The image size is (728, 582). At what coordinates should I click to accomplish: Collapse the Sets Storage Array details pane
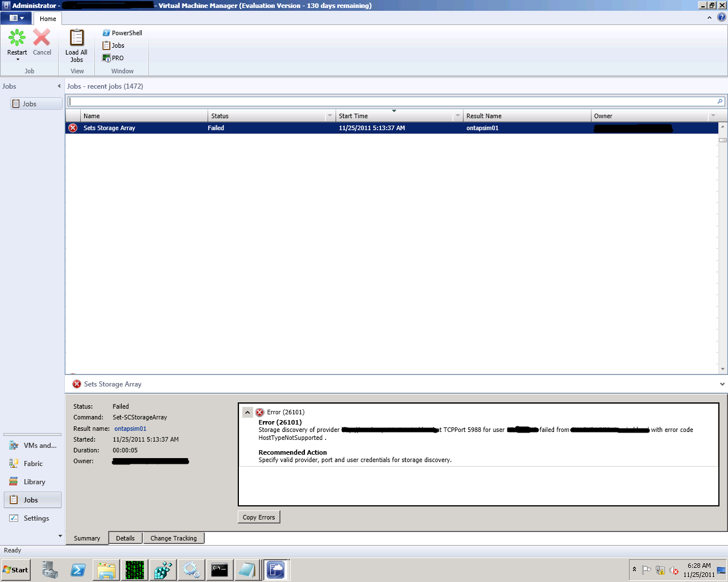tap(722, 384)
